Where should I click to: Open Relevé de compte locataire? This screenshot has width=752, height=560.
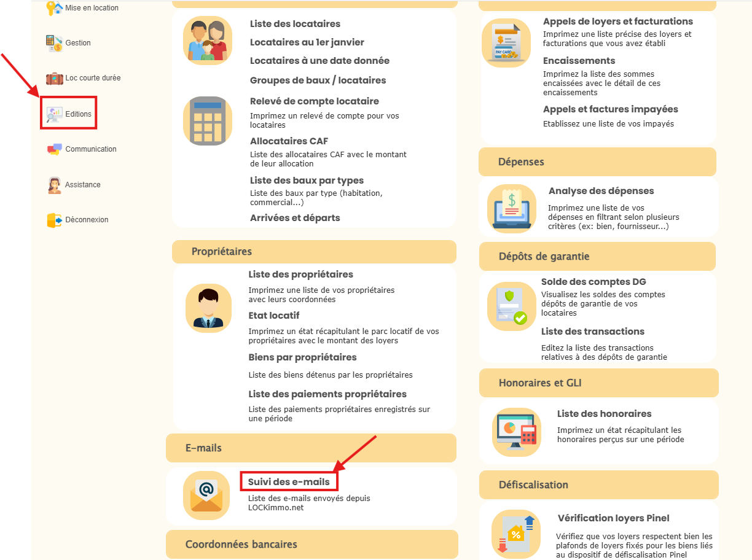(315, 101)
